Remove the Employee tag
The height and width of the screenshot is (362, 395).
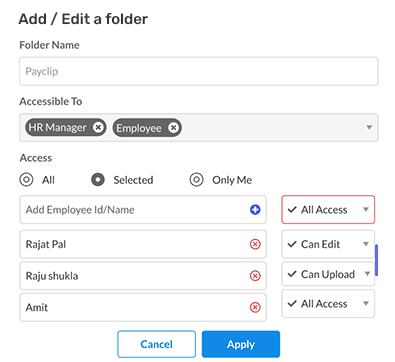[173, 128]
